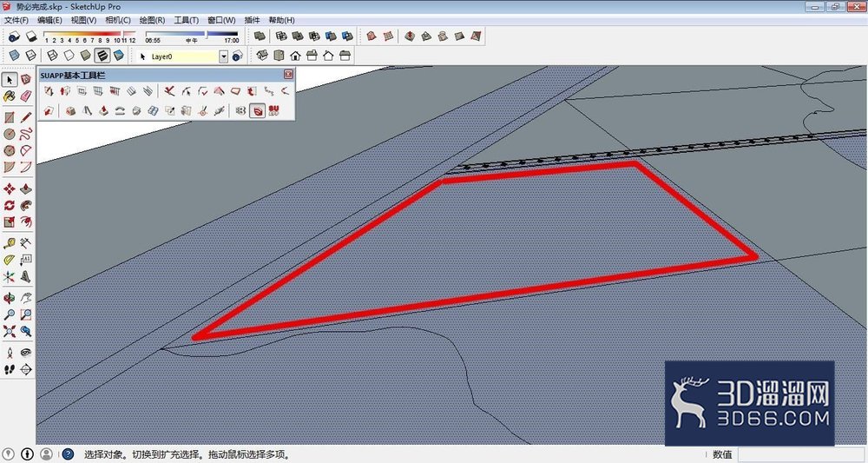Select the Rectangle drawing tool
This screenshot has height=463, width=868.
[10, 117]
